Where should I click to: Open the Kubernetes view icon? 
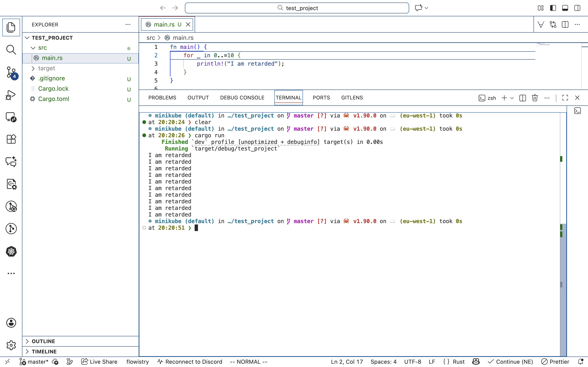click(11, 251)
